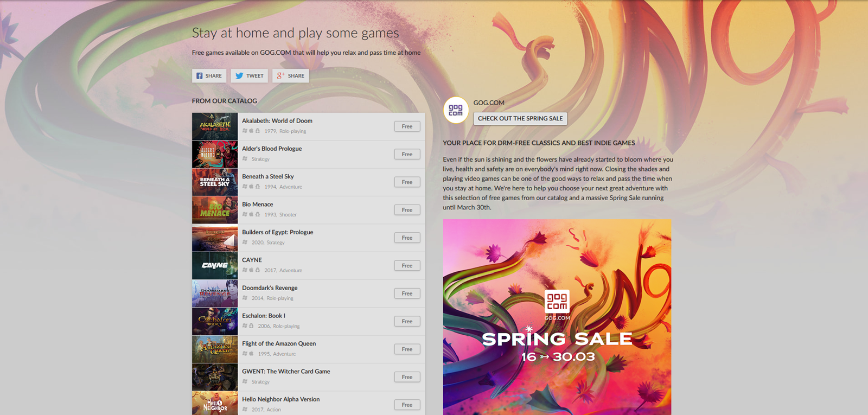Click Free button for Flight of the Amazon Queen
Viewport: 868px width, 415px height.
pyautogui.click(x=407, y=349)
